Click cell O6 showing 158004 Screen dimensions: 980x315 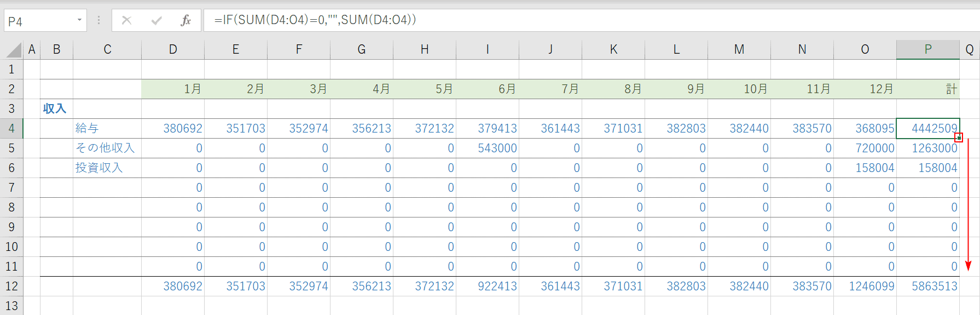865,168
